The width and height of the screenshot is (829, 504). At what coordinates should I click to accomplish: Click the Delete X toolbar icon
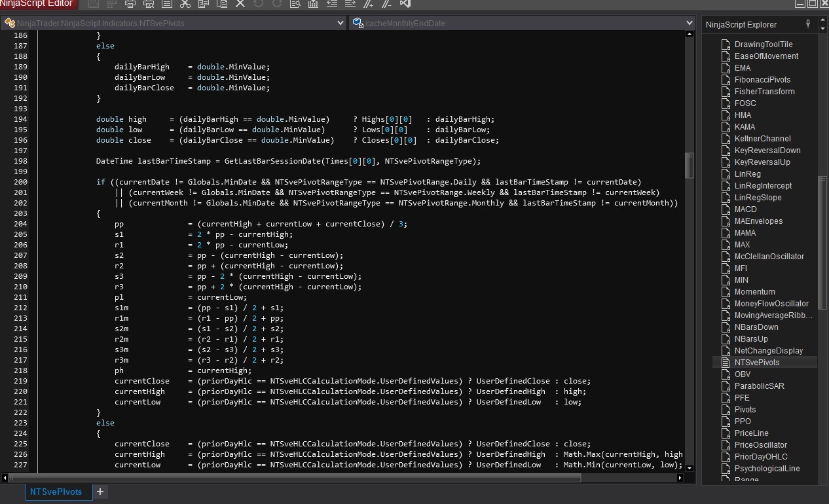[x=240, y=4]
